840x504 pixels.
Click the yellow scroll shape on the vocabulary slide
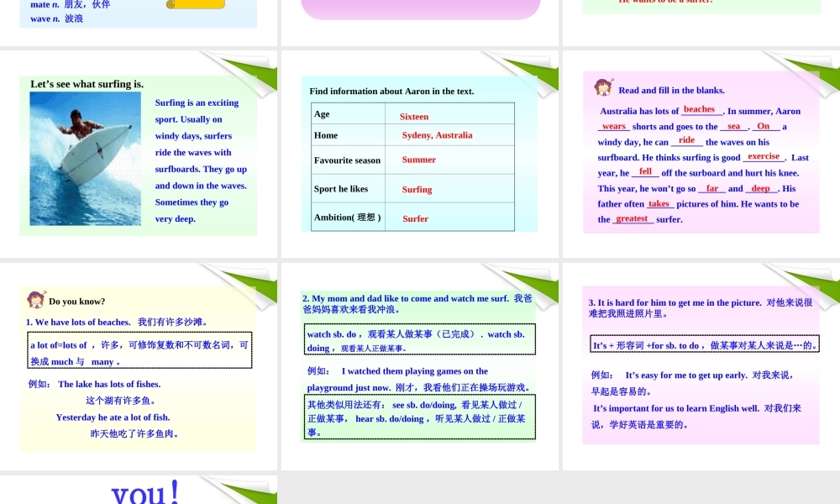(196, 4)
